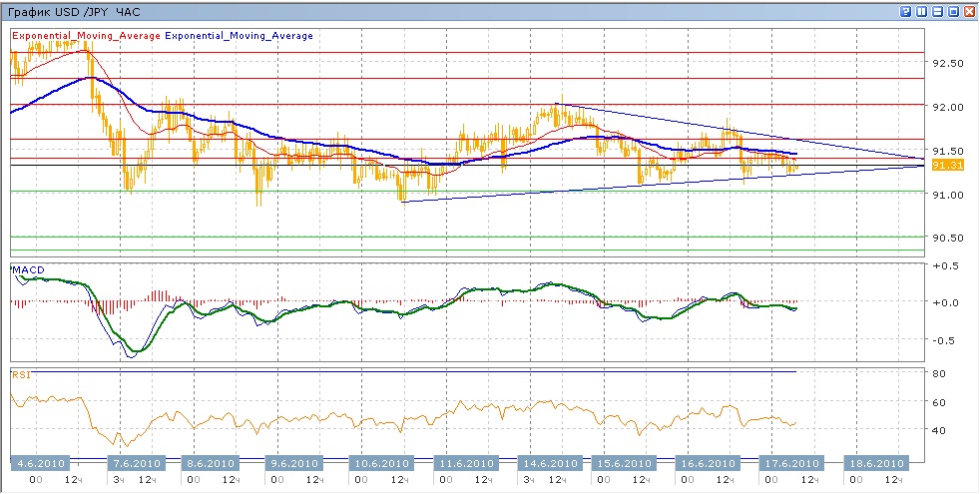Select the 10.6.2010 date marker
This screenshot has height=494, width=980.
click(x=379, y=464)
